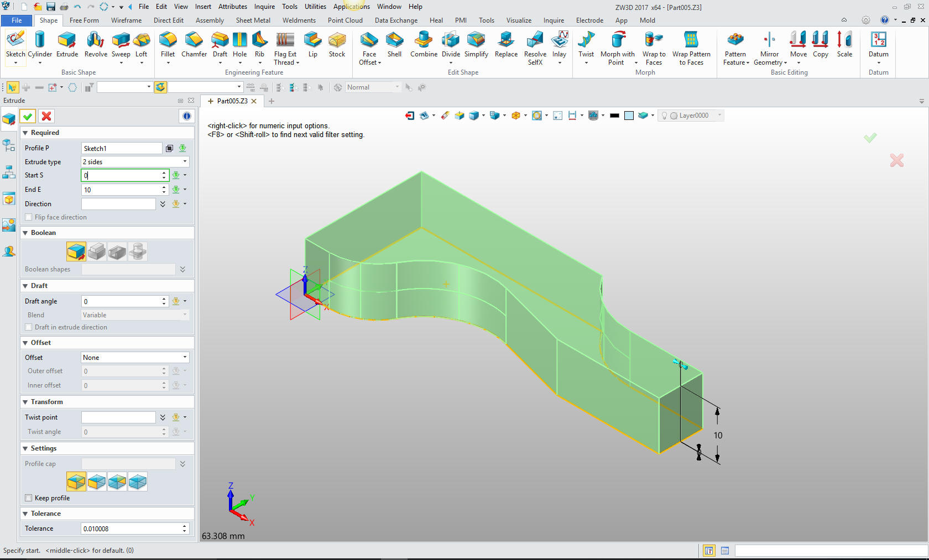Enable the Flip face direction checkbox
The image size is (929, 560).
[x=29, y=217]
